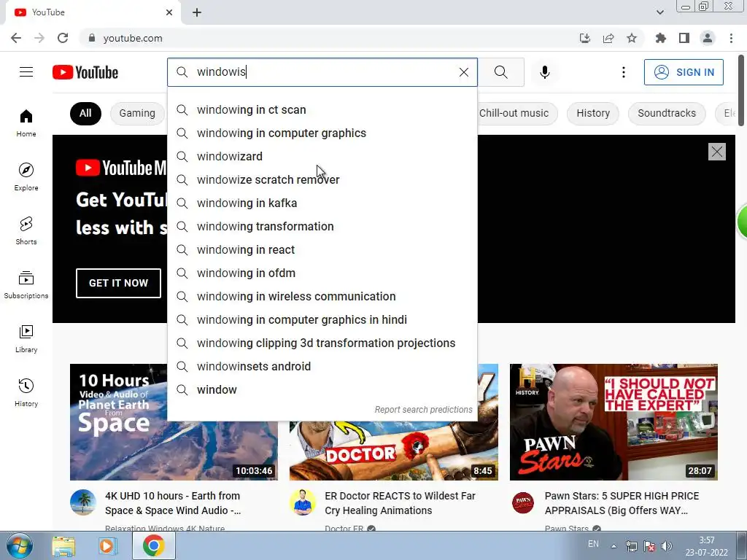This screenshot has width=747, height=560.
Task: Reload the page in Chrome
Action: pos(63,38)
